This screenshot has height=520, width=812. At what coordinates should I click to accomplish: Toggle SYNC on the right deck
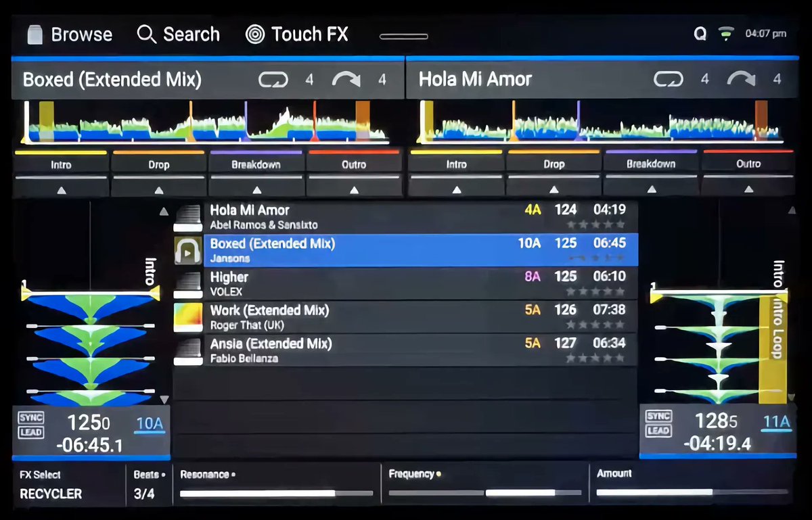click(x=658, y=417)
